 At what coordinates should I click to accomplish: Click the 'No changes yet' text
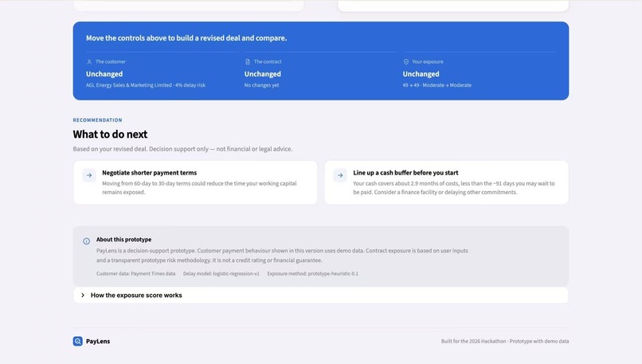click(x=261, y=85)
